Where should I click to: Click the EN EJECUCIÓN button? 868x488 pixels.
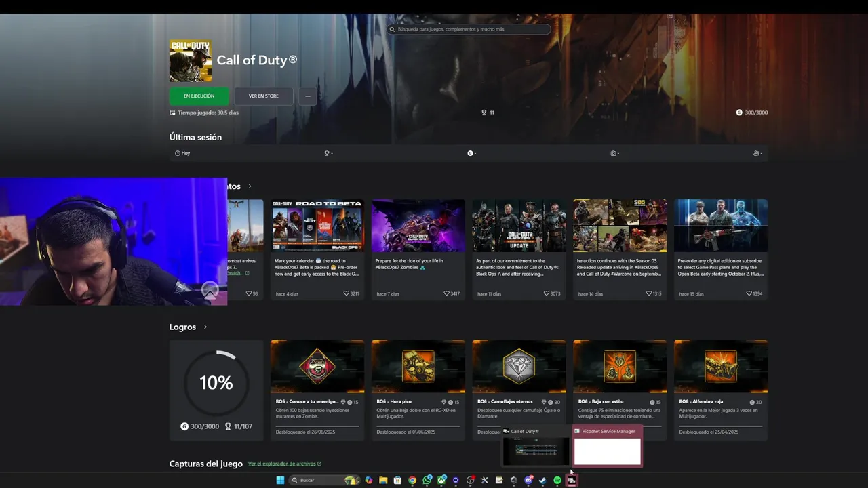click(199, 96)
